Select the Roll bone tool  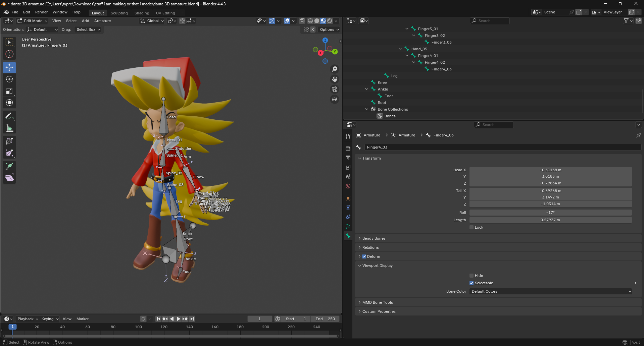click(x=9, y=141)
